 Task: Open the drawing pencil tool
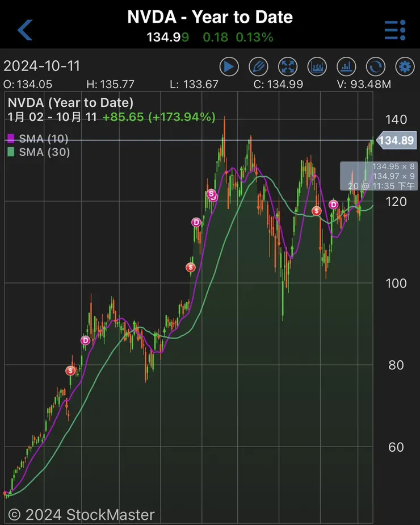coord(258,66)
